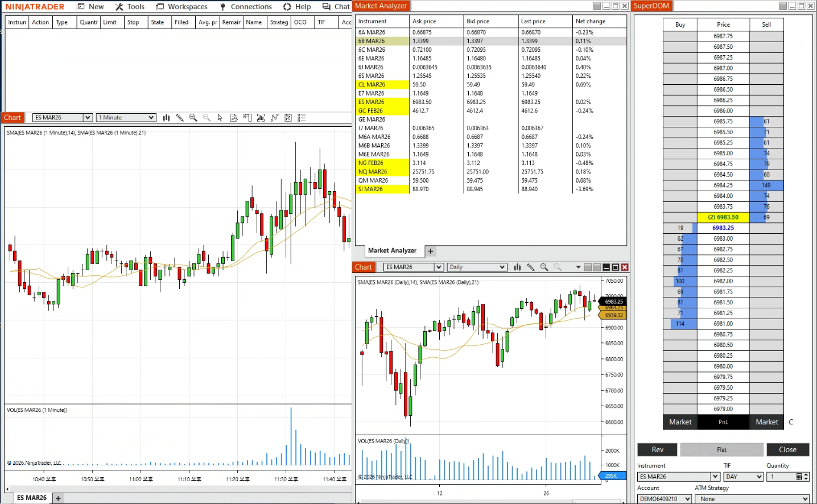Open Account DEMO6409210 dropdown
Viewport: 817px width, 504px height.
(x=665, y=499)
